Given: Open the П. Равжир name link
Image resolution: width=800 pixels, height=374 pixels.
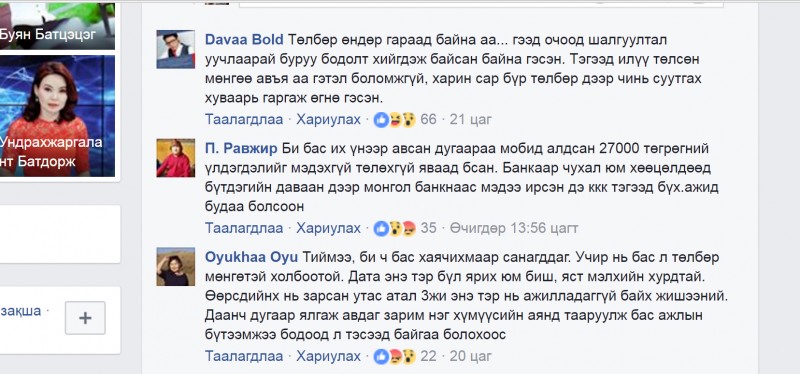Looking at the screenshot, I should click(x=241, y=148).
